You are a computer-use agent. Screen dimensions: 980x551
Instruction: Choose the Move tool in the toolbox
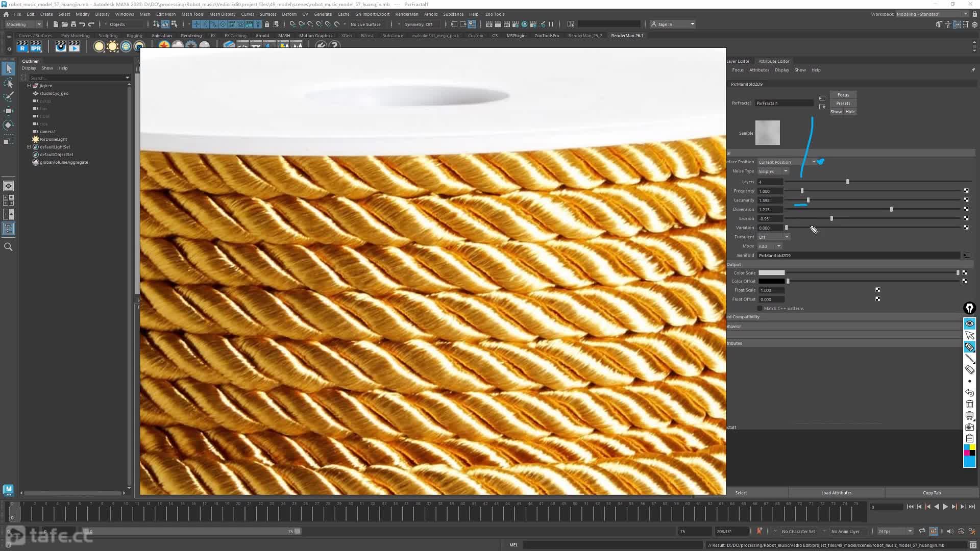click(9, 111)
